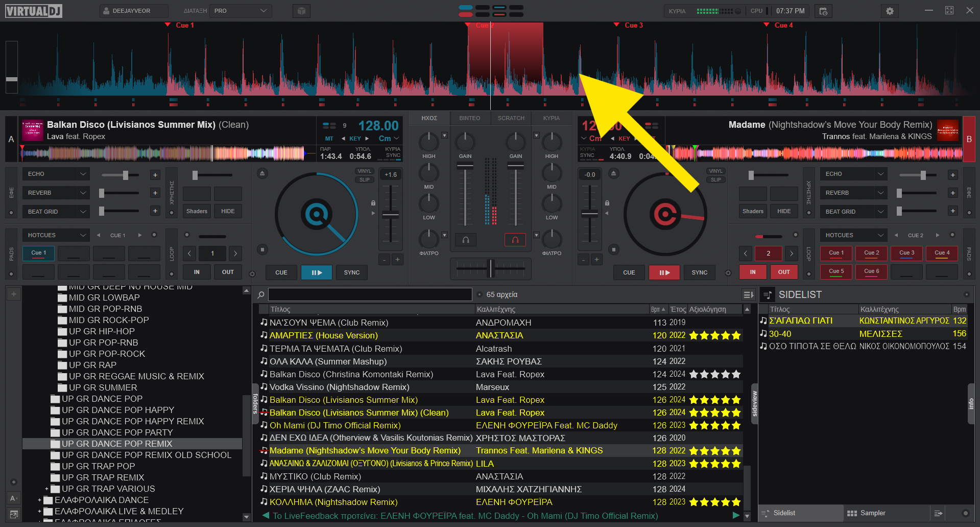Click SYNC on deck B
Viewport: 980px width, 527px height.
click(700, 272)
